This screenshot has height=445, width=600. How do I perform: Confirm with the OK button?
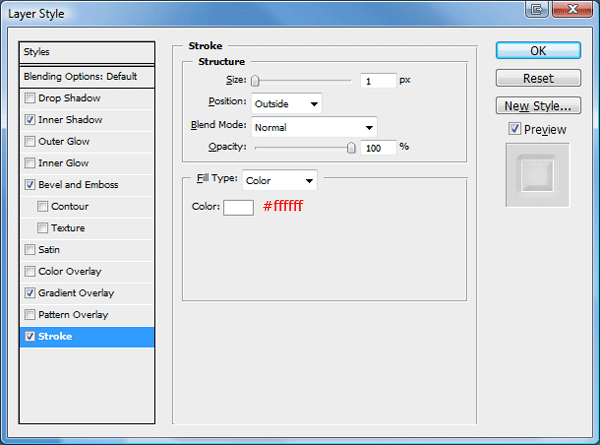538,51
